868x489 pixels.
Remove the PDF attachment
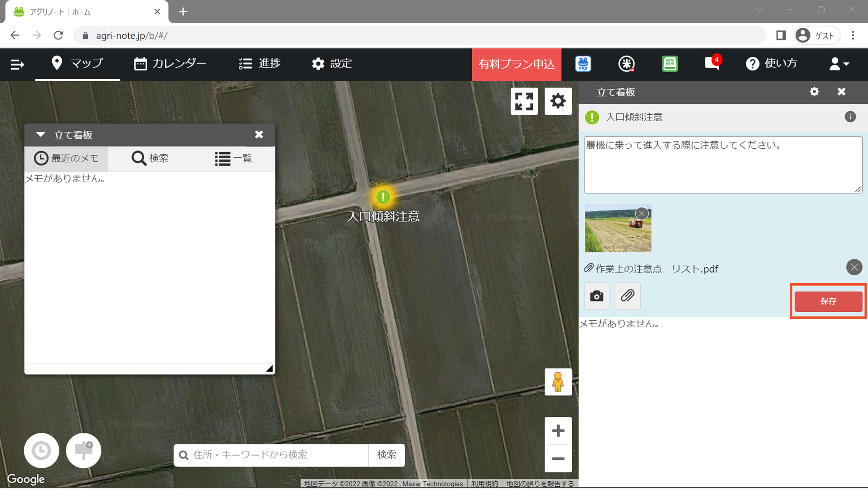coord(854,267)
